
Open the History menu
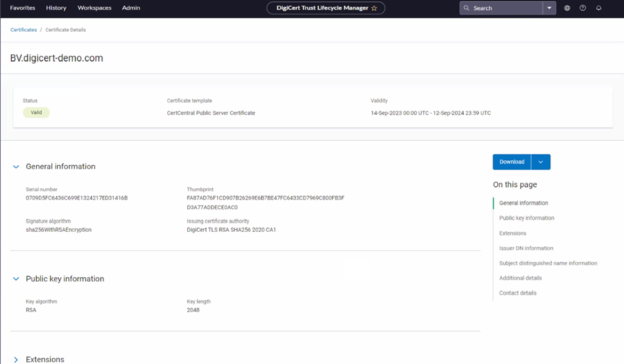point(56,8)
